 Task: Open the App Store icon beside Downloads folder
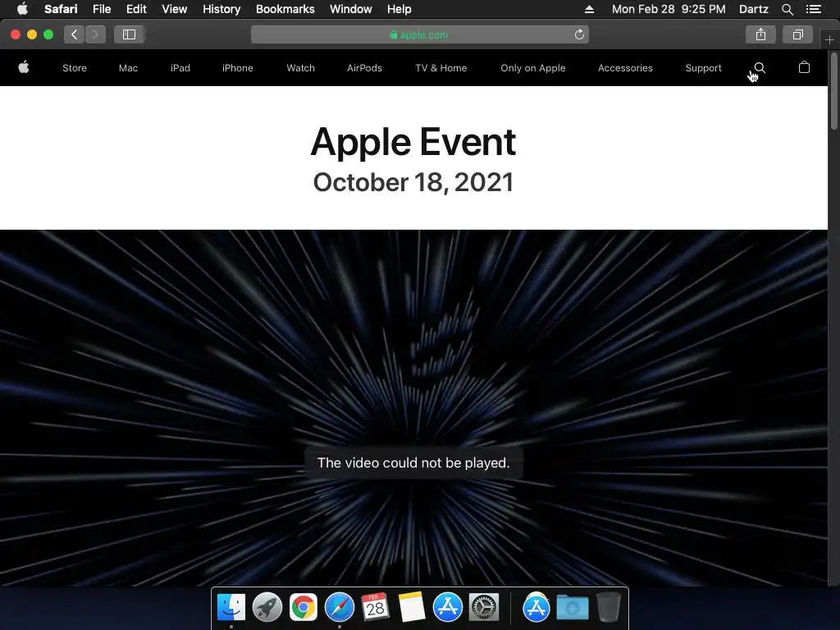point(536,608)
